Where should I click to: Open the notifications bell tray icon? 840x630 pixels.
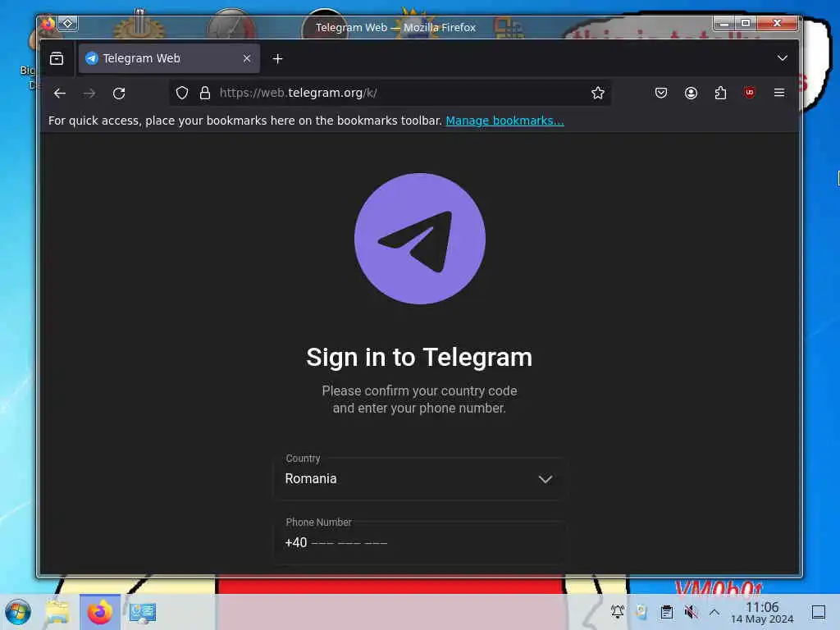tap(618, 611)
